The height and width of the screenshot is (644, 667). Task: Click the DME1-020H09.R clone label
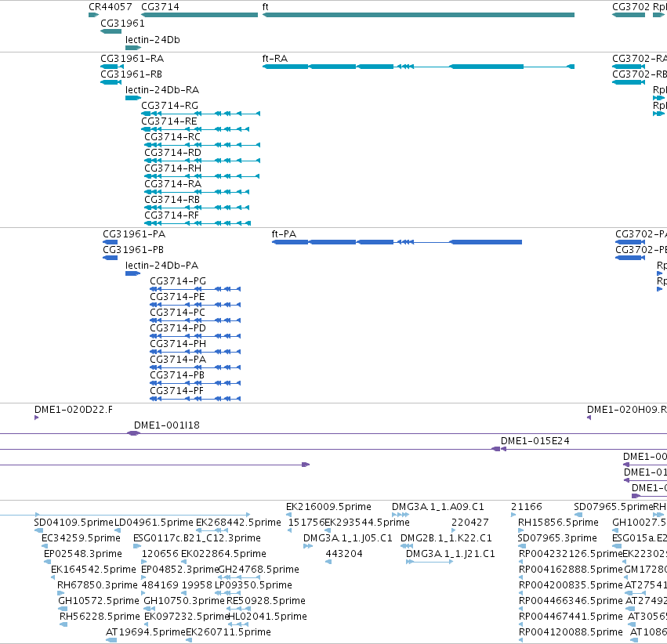click(x=627, y=410)
